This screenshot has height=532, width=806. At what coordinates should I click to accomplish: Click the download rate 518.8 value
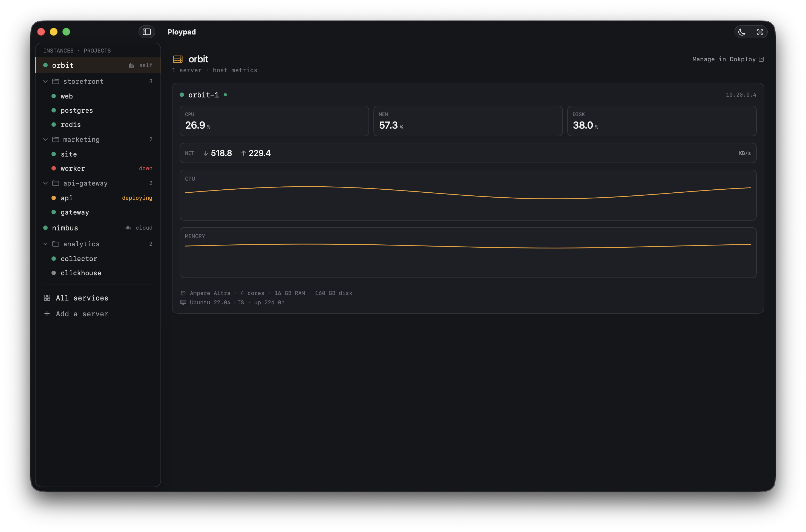coord(221,153)
